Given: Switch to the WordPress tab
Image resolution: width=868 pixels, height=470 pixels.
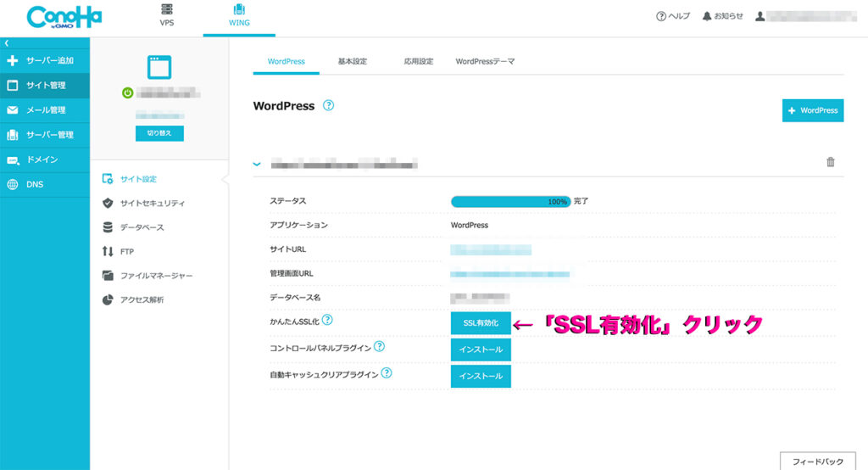Looking at the screenshot, I should point(287,62).
